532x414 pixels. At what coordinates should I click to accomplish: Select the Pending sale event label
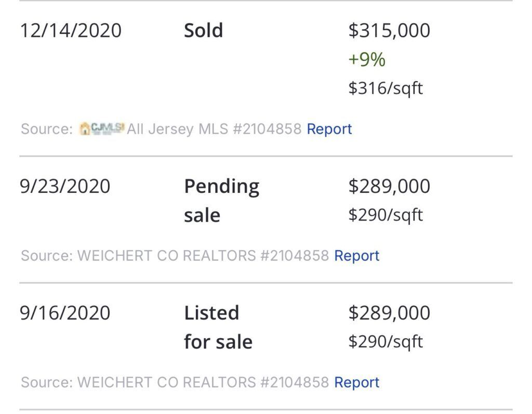point(221,201)
